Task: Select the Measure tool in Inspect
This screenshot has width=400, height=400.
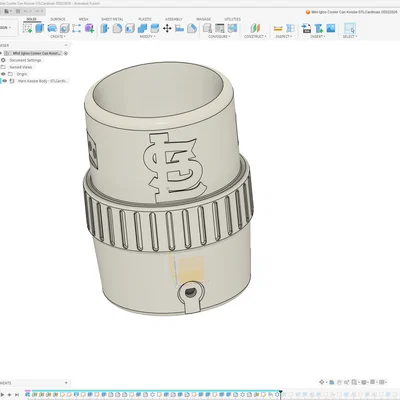Action: click(x=278, y=29)
